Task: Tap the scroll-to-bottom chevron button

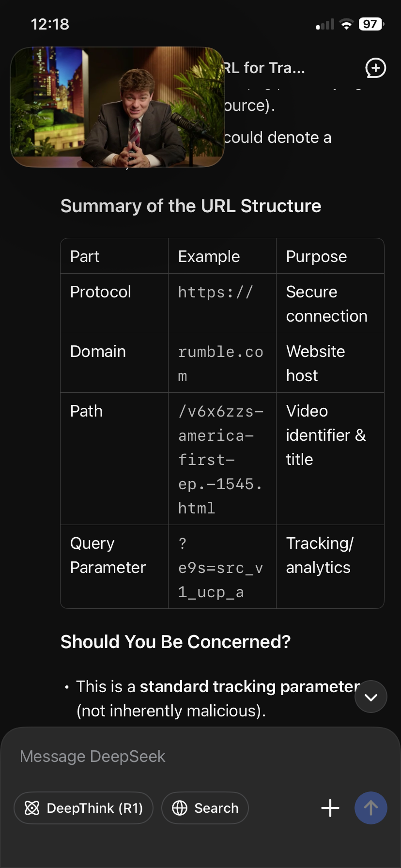Action: click(x=370, y=697)
